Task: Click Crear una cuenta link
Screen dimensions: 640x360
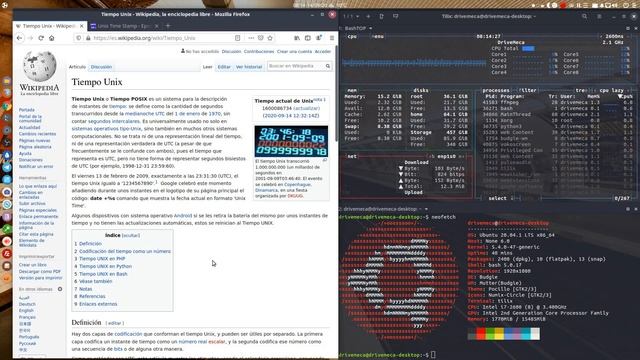Action: (294, 51)
